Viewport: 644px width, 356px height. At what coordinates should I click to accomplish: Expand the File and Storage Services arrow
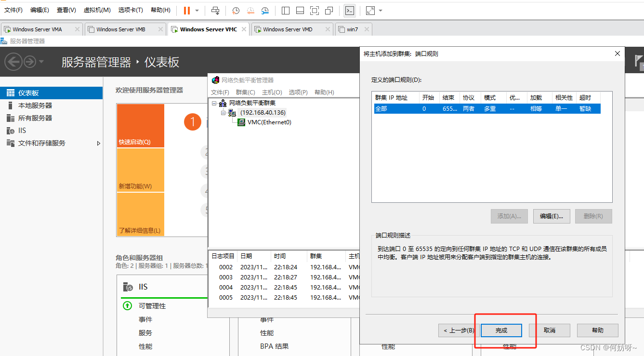[99, 143]
